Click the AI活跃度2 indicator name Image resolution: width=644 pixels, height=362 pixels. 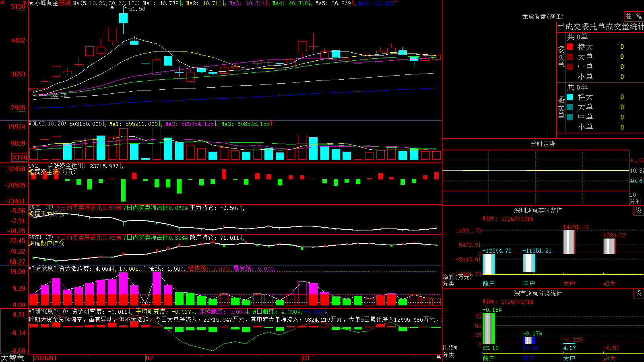pos(43,268)
